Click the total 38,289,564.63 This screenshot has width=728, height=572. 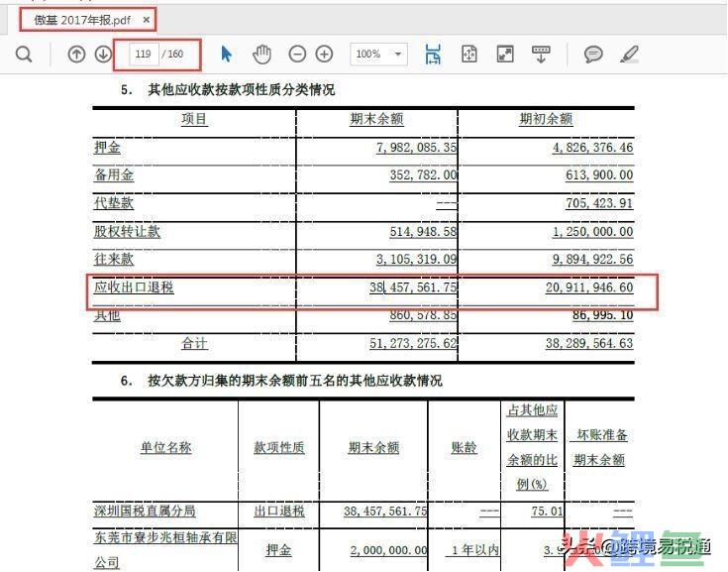pyautogui.click(x=589, y=343)
